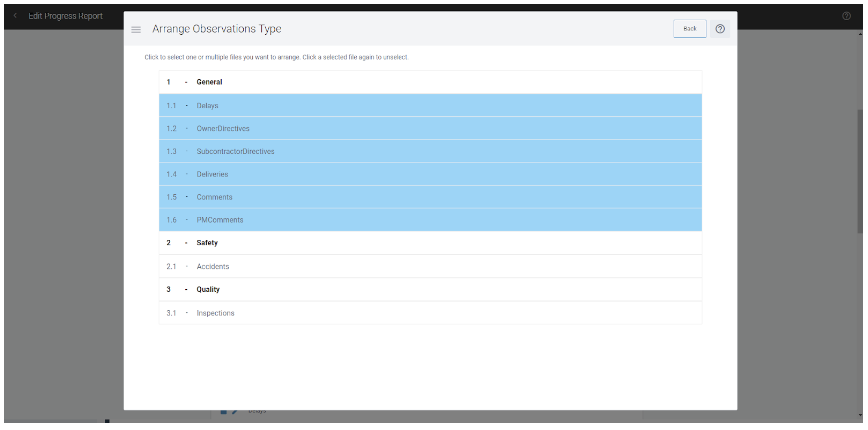This screenshot has height=430, width=868.
Task: Open the hamburger menu in Arrange Observations dialog
Action: [136, 30]
